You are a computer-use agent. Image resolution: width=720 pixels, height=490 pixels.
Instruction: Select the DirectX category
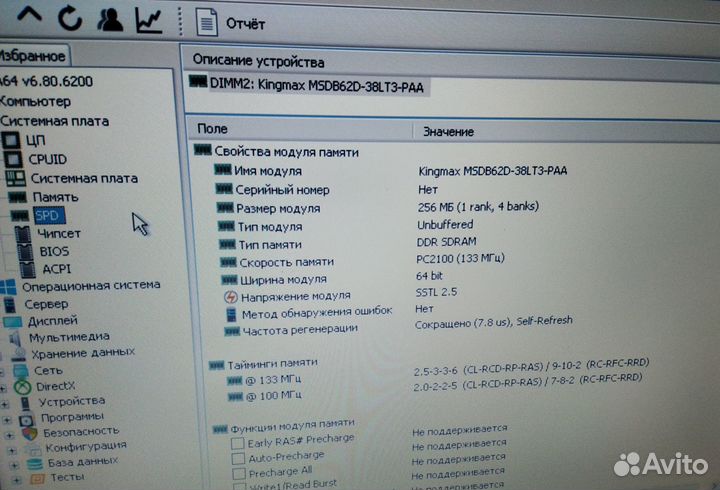click(56, 387)
